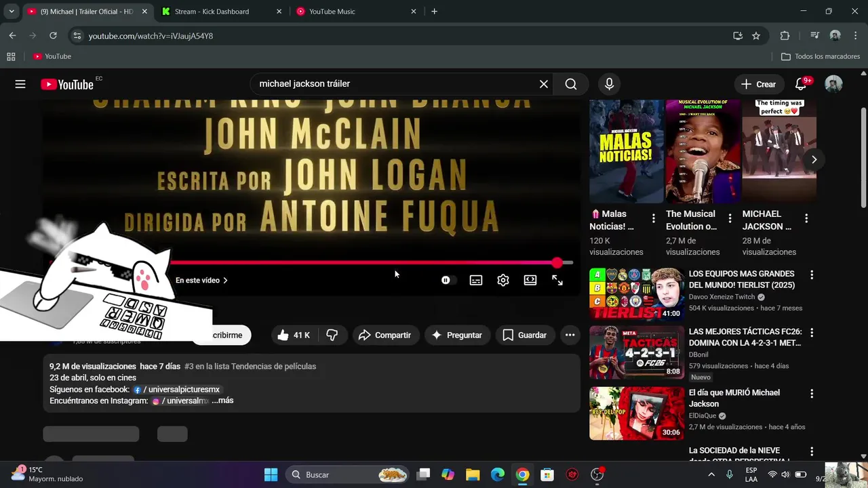The image size is (868, 488).
Task: Go to YouTube home via logo
Action: 67,84
